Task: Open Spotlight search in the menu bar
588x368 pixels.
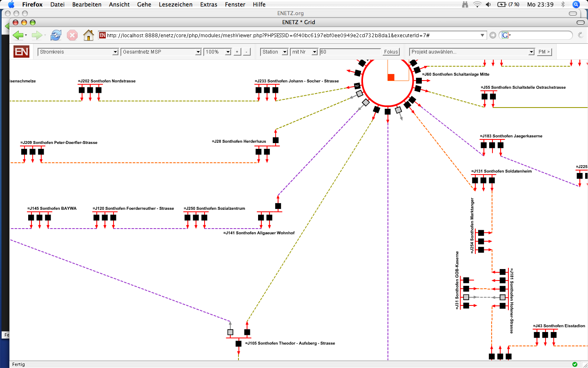Action: (x=576, y=4)
